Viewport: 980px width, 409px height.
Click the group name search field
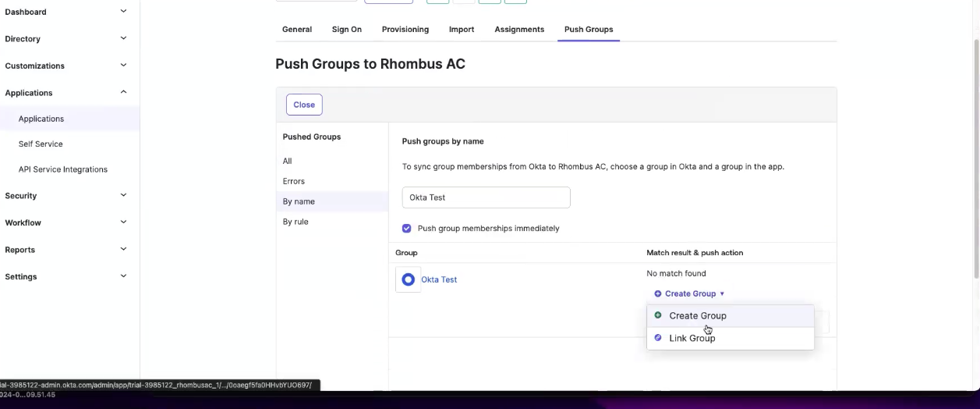[x=486, y=197]
